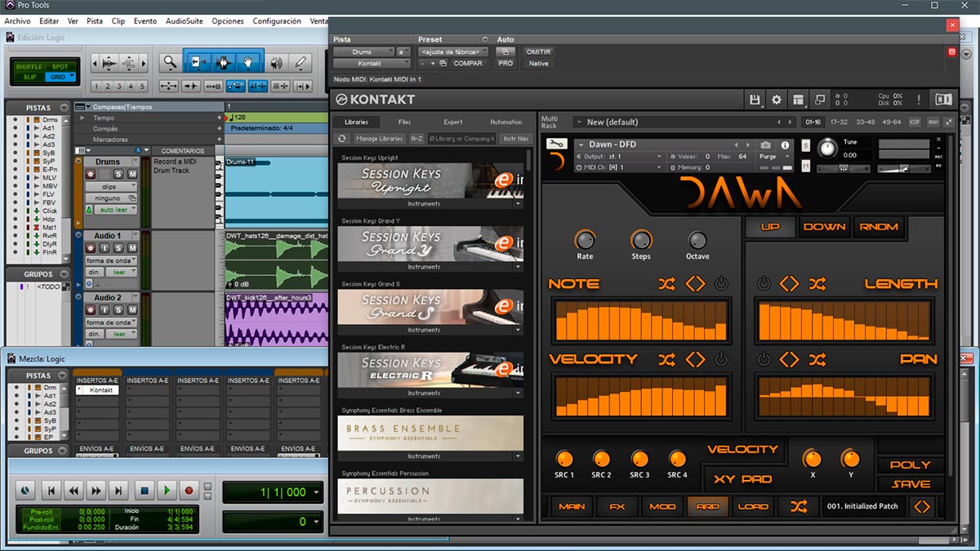
Task: Click the Kontakt panic exclamation icon
Action: 919,100
